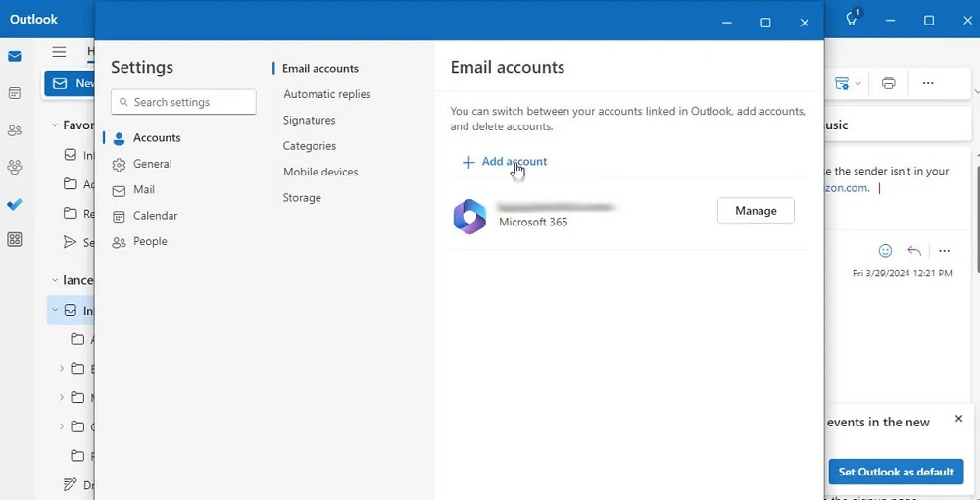Open More apps grid icon
The height and width of the screenshot is (500, 980).
(15, 240)
